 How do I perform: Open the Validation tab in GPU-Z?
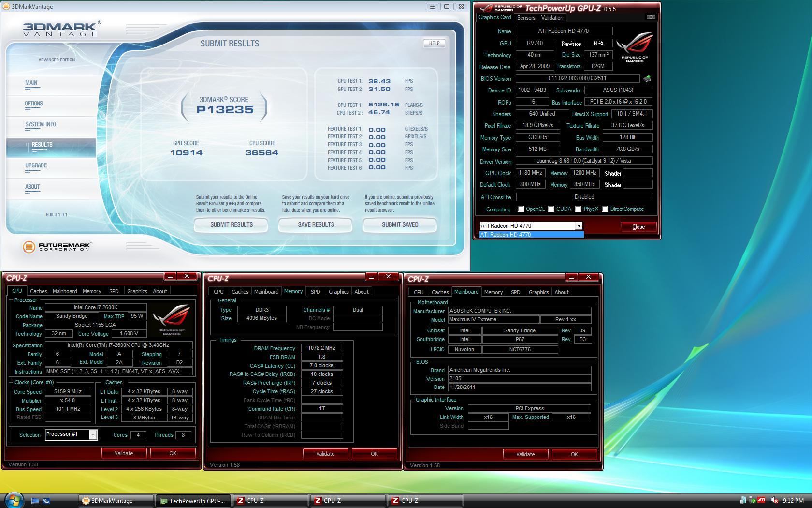(x=552, y=18)
